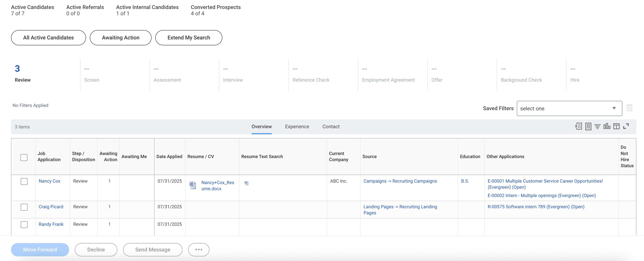Click the Send Message button

tap(152, 249)
